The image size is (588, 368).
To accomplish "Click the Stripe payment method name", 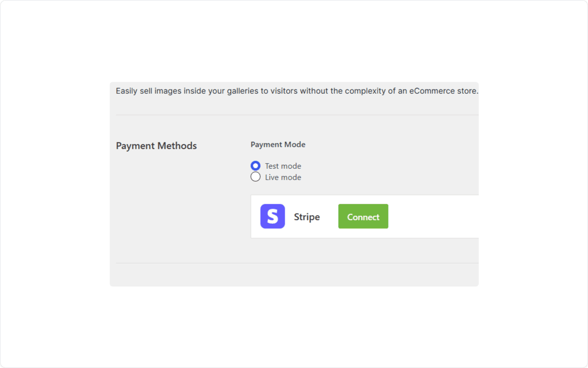I will [x=307, y=217].
